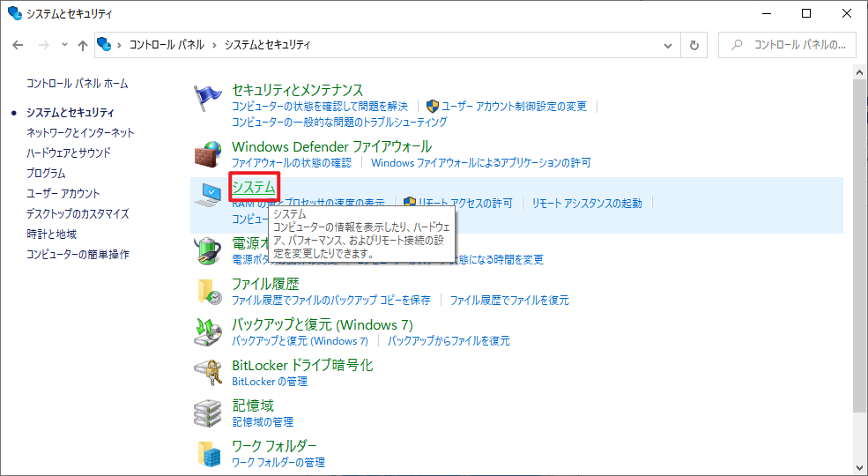868x476 pixels.
Task: Open the ワーク フォルダー heading link
Action: [x=274, y=446]
